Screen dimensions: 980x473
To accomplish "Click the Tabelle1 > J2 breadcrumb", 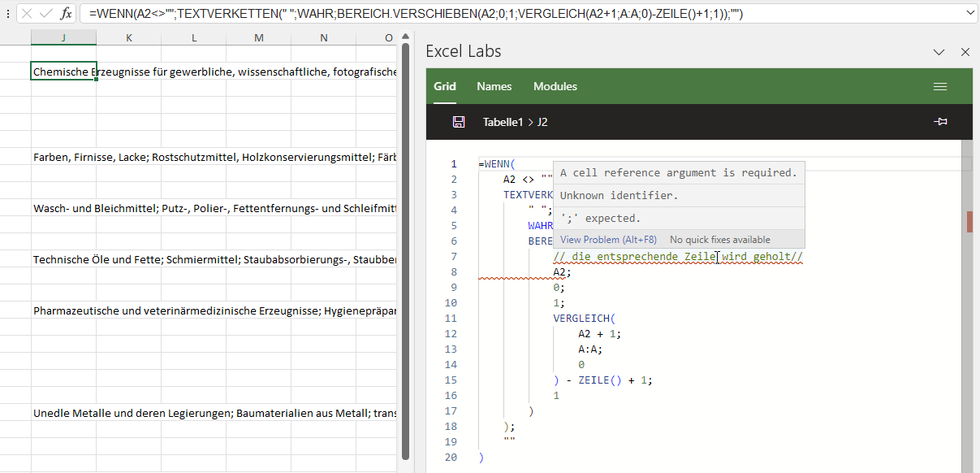I will tap(515, 122).
